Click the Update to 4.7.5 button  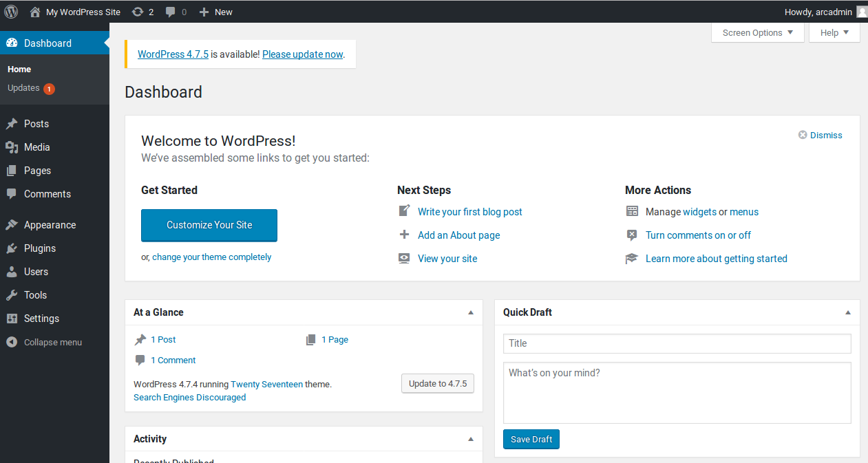click(x=438, y=384)
